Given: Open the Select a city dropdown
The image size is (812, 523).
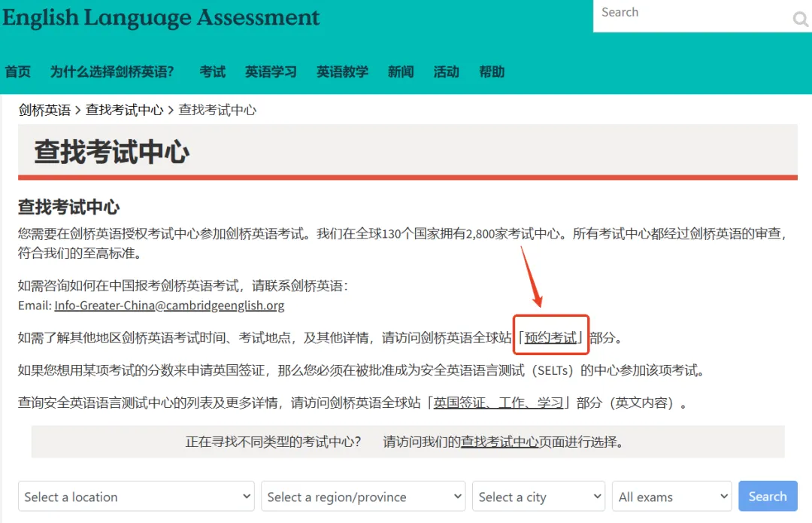Looking at the screenshot, I should pos(538,496).
